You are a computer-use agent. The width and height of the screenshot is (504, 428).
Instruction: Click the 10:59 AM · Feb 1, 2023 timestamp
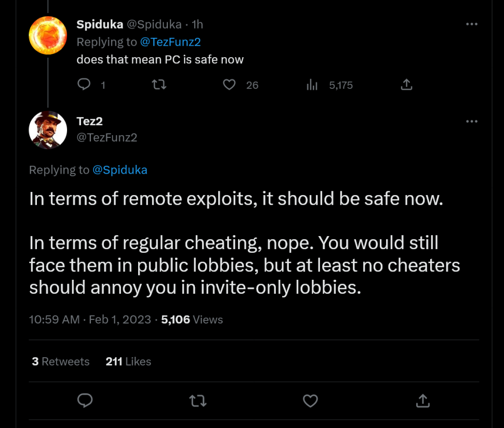click(90, 319)
